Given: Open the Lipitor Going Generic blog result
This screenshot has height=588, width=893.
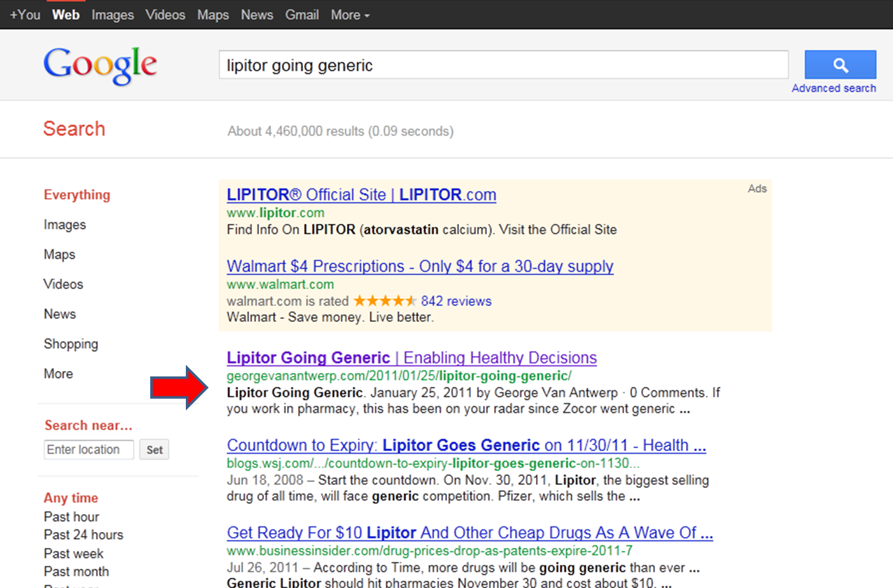Looking at the screenshot, I should click(411, 358).
